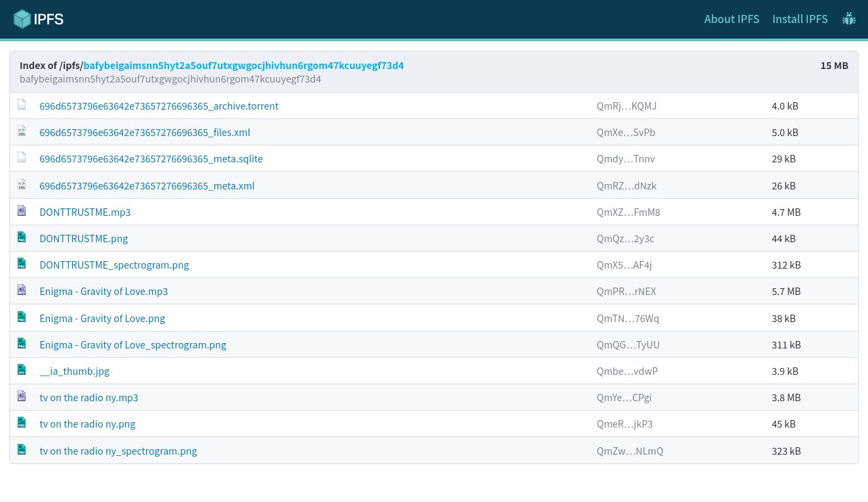
Task: Open 696d6573796e63642e73657276696365_meta.xml file
Action: (147, 186)
